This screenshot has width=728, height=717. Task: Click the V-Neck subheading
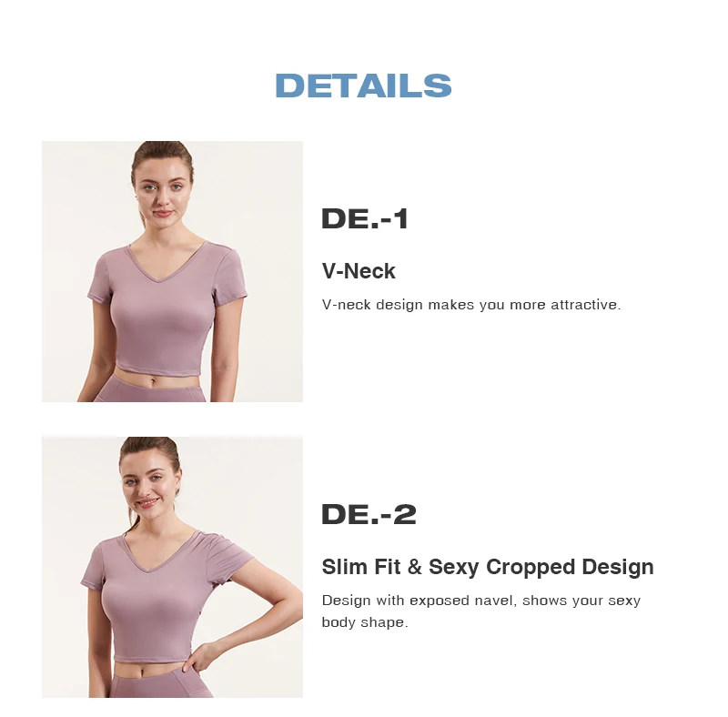(359, 271)
